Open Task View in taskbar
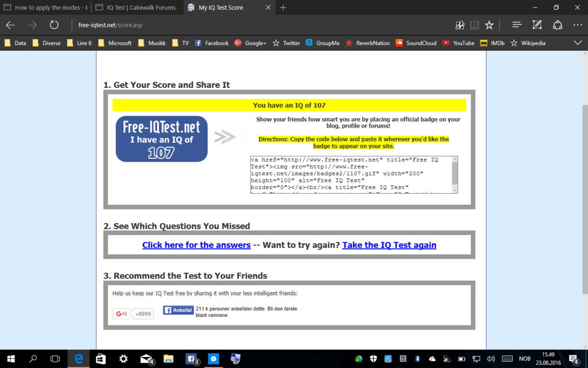This screenshot has width=588, height=368. 55,359
